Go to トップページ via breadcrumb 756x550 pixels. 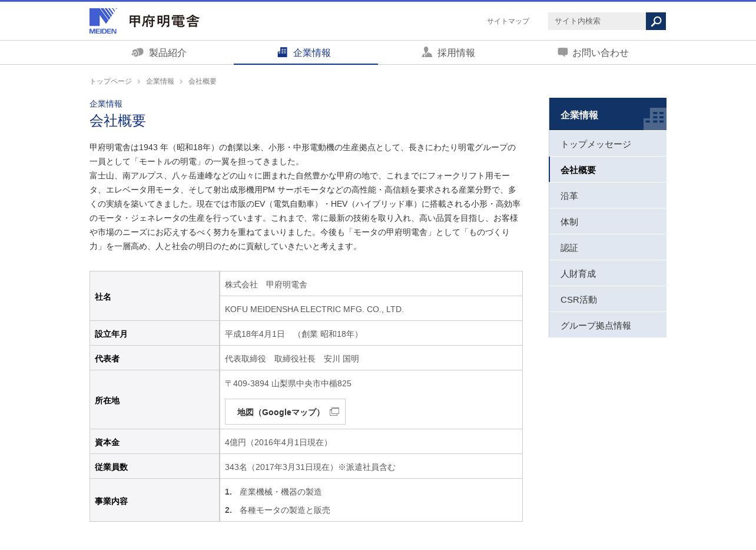[x=111, y=81]
